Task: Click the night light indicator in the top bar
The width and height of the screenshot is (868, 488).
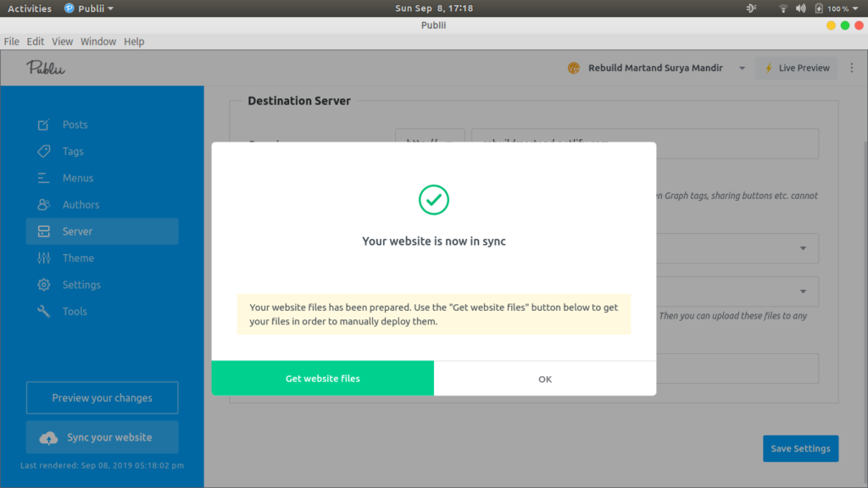Action: click(x=751, y=8)
